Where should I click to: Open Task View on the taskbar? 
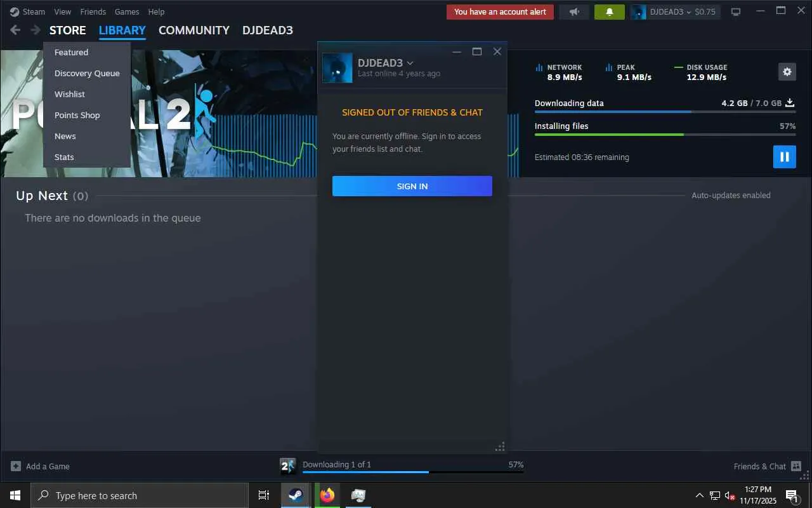point(264,495)
